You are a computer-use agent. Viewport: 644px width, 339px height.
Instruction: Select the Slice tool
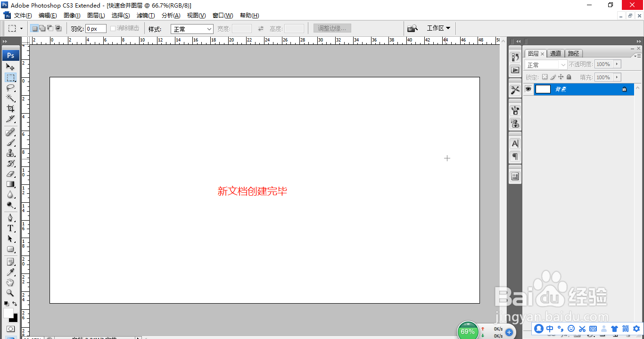pos(10,119)
